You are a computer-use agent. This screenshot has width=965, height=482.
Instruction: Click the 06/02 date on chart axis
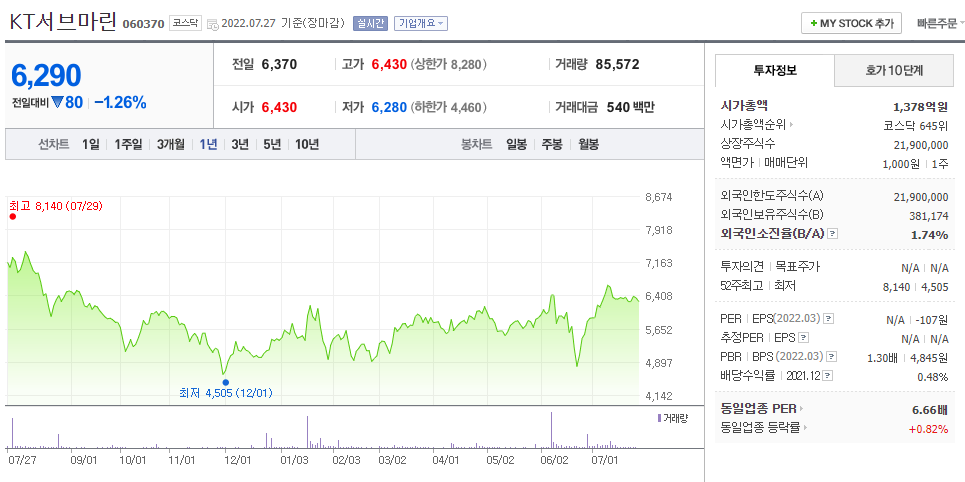pos(554,460)
